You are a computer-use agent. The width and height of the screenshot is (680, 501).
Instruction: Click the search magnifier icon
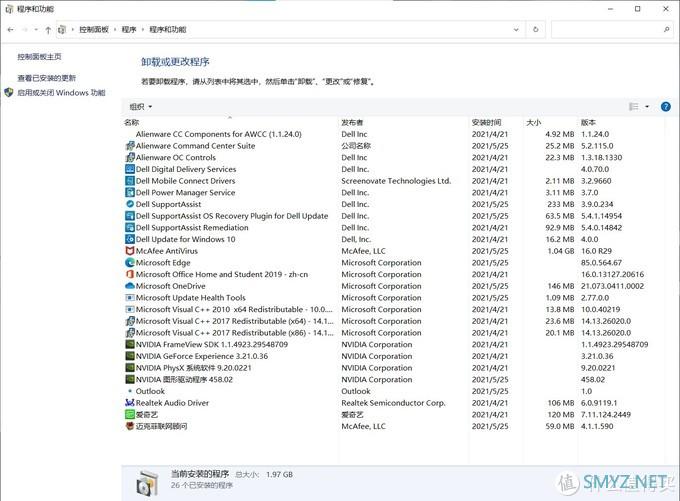tap(667, 29)
